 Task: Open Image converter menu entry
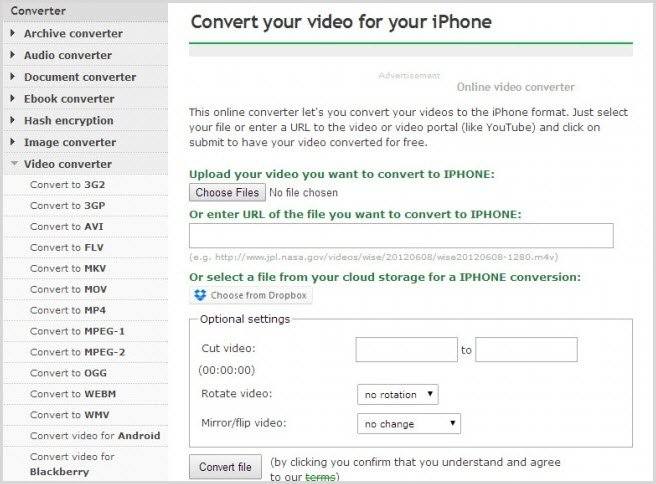coord(70,142)
